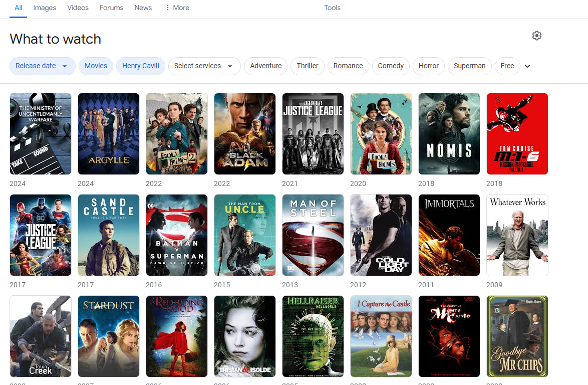The width and height of the screenshot is (588, 385).
Task: Open the 2017 Justice League poster
Action: click(x=41, y=235)
